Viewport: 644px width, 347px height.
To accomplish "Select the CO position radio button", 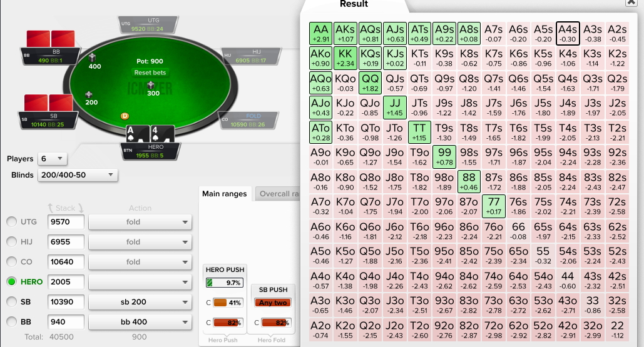I will 11,262.
